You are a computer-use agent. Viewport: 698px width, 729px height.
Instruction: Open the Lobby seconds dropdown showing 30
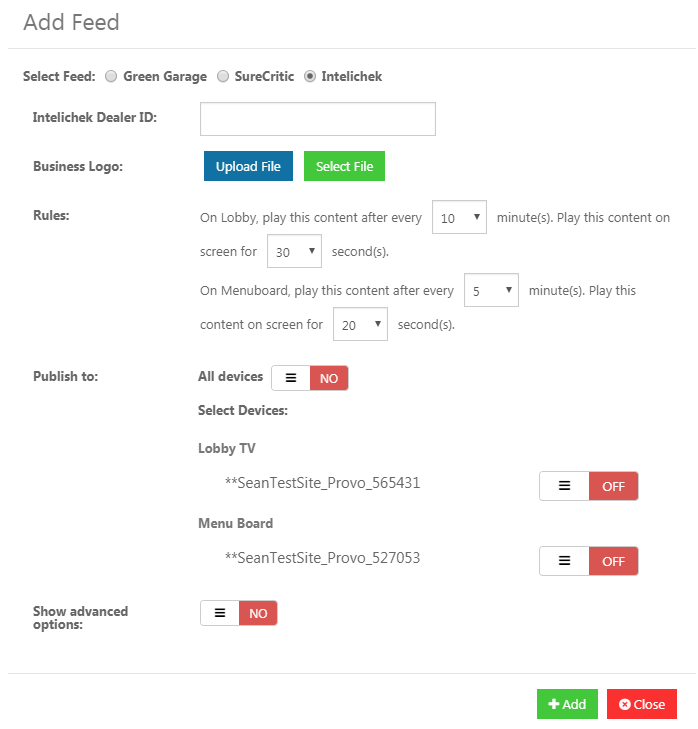294,251
